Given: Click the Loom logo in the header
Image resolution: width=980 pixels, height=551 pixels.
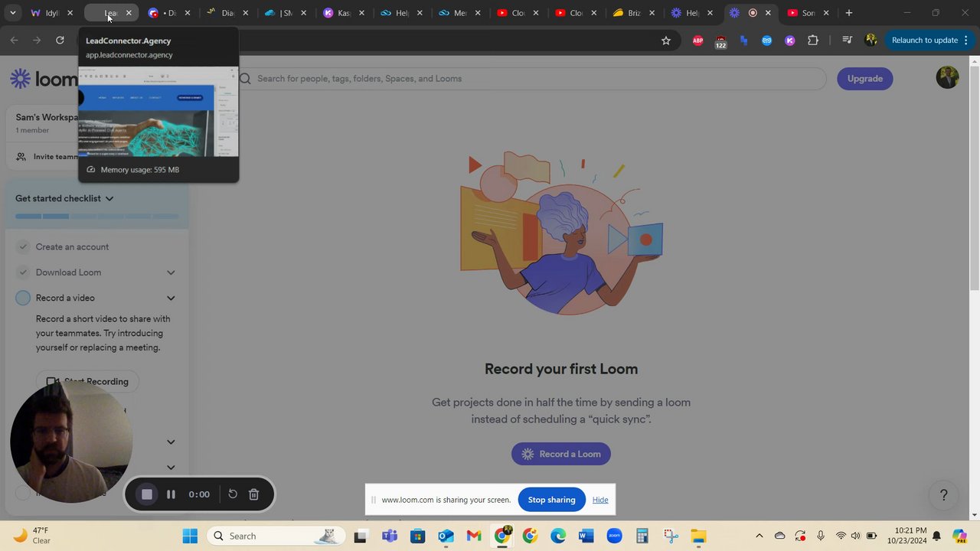Looking at the screenshot, I should point(43,78).
